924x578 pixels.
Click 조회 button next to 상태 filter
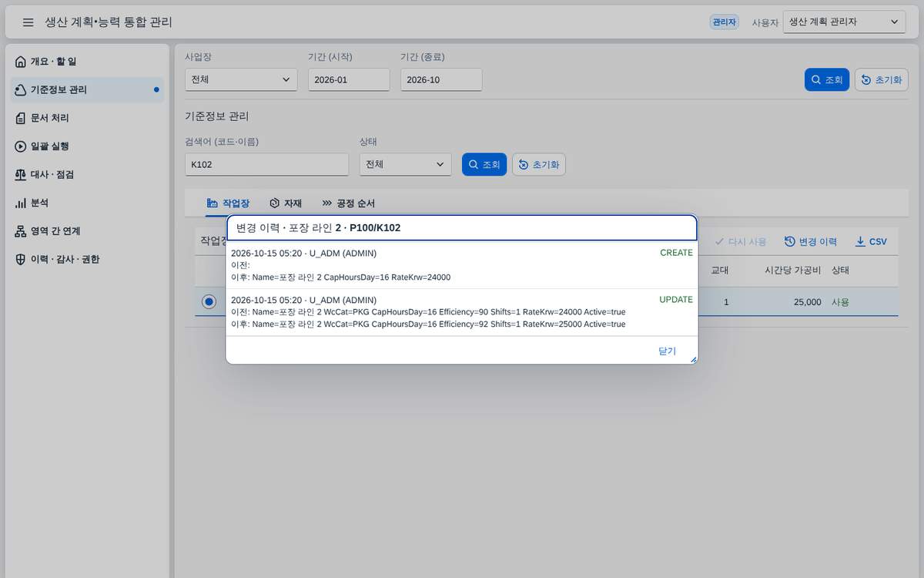pyautogui.click(x=484, y=164)
